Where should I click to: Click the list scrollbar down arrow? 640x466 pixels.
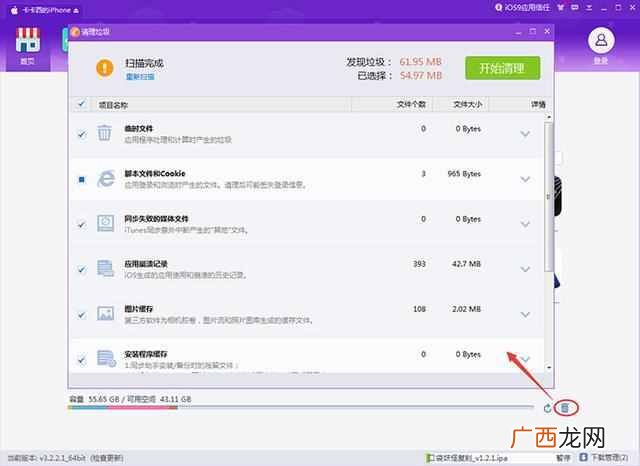[549, 368]
